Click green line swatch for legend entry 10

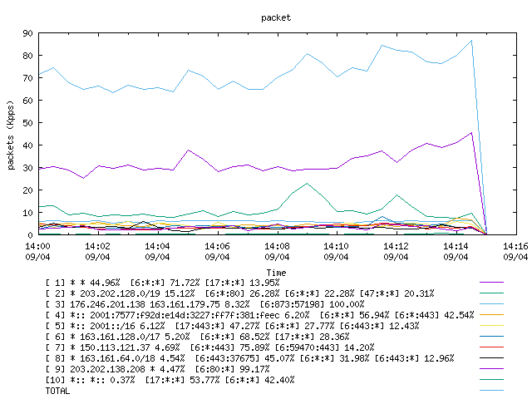(x=491, y=380)
